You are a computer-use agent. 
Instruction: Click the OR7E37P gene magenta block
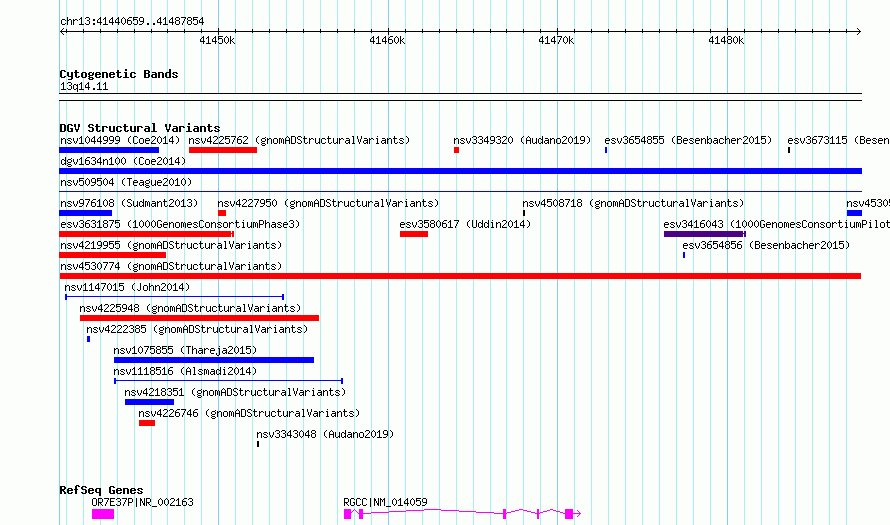pyautogui.click(x=103, y=514)
